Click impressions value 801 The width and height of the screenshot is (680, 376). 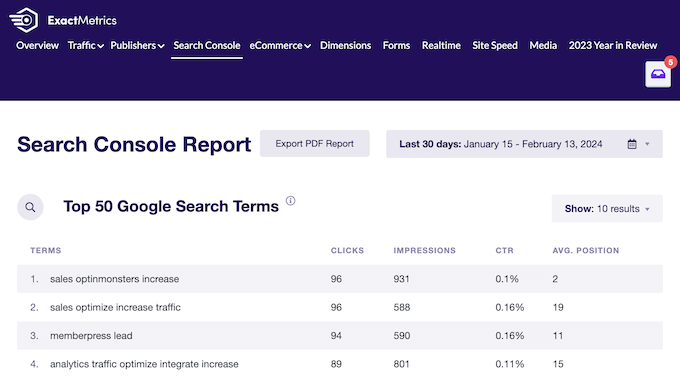pyautogui.click(x=401, y=364)
